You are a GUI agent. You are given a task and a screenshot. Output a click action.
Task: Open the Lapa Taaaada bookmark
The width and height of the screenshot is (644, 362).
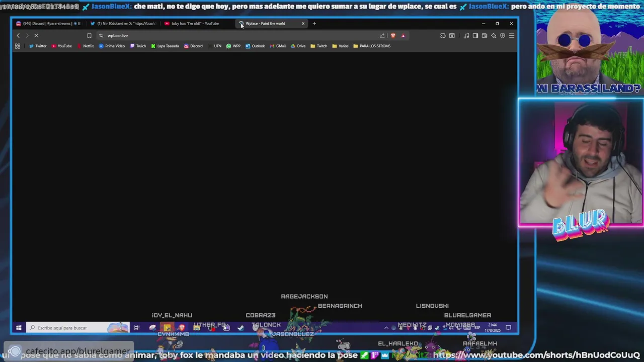tap(165, 46)
